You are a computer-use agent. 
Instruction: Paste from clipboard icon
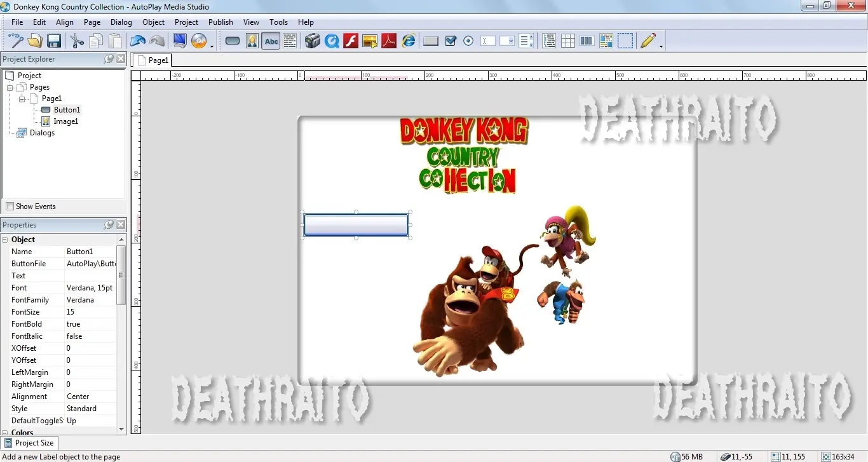coord(115,41)
